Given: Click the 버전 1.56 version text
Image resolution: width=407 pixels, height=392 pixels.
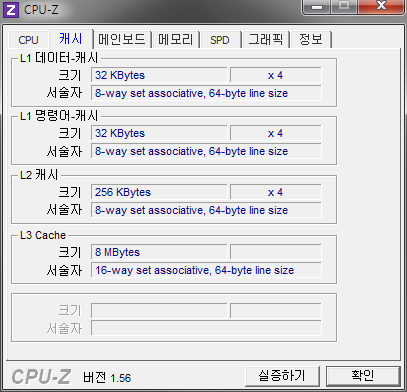Looking at the screenshot, I should (x=107, y=378).
